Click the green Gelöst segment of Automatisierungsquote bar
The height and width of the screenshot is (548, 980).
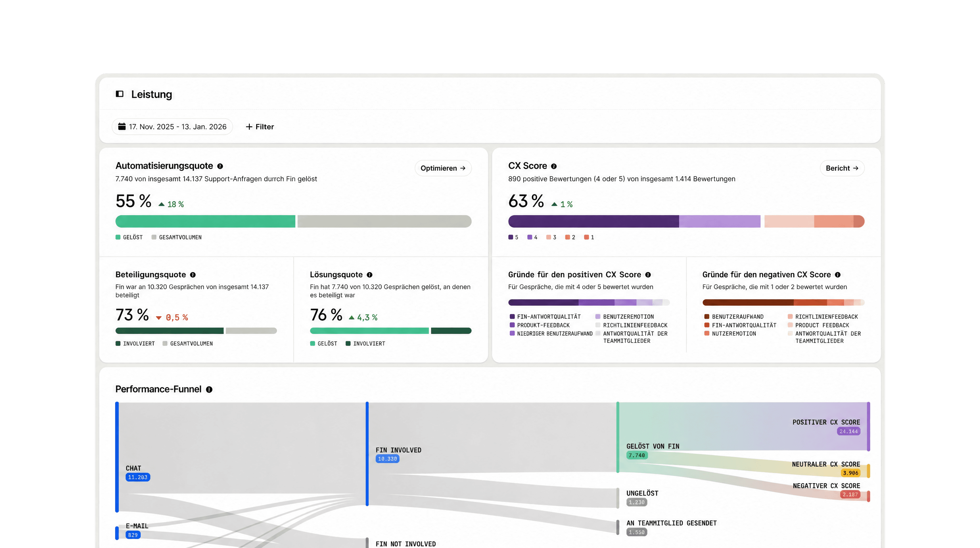(205, 222)
